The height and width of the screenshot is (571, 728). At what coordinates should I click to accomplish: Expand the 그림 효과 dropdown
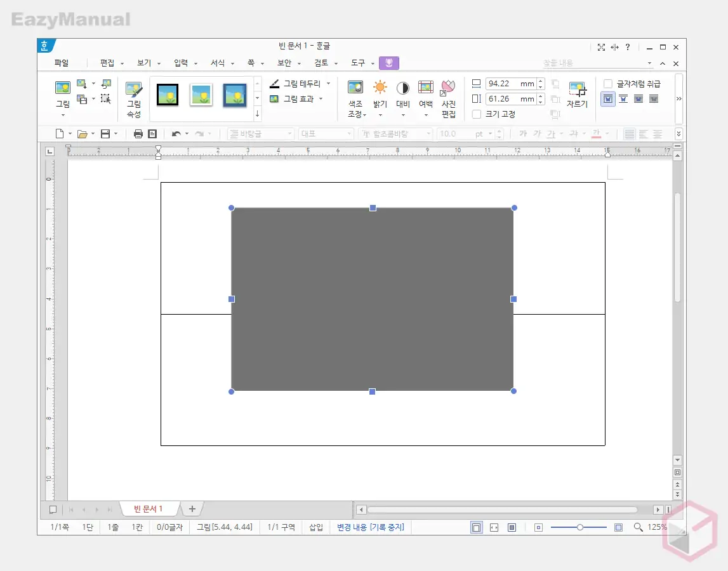tap(321, 98)
